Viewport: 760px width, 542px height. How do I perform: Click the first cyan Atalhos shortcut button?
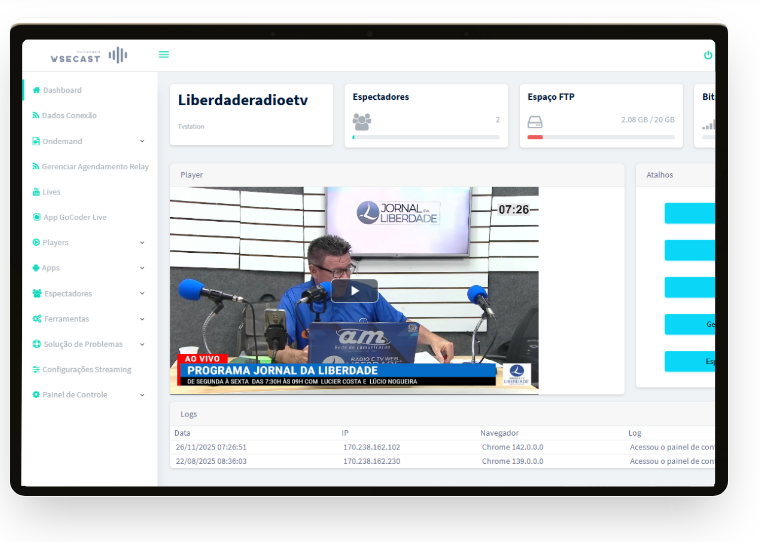click(689, 213)
